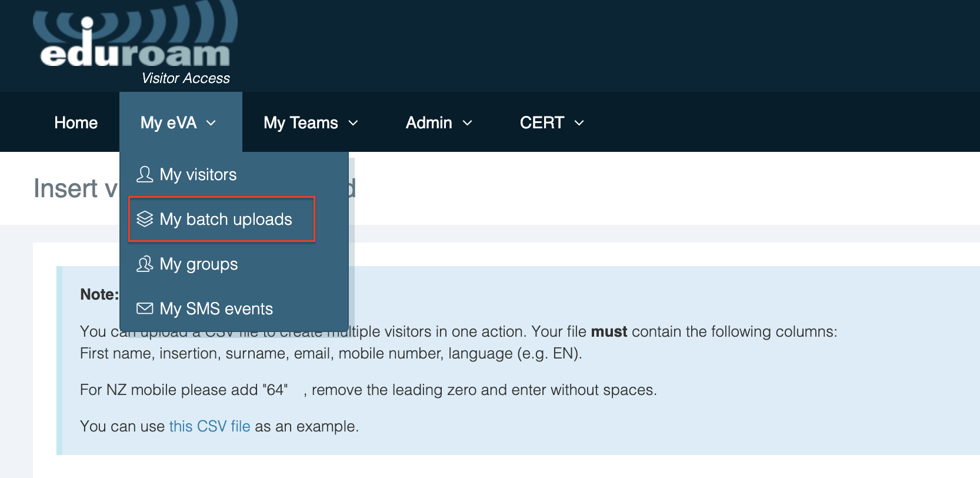Select the My visitors text entry

pyautogui.click(x=198, y=174)
